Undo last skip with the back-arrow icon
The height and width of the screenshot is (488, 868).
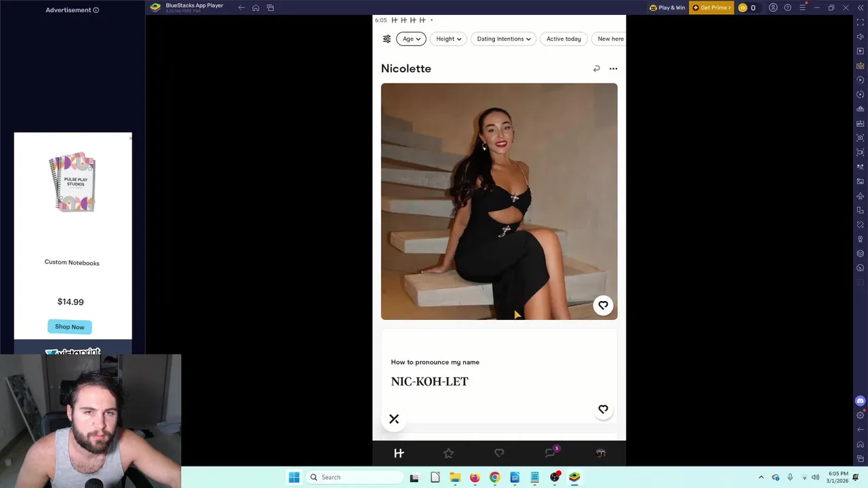coord(596,68)
